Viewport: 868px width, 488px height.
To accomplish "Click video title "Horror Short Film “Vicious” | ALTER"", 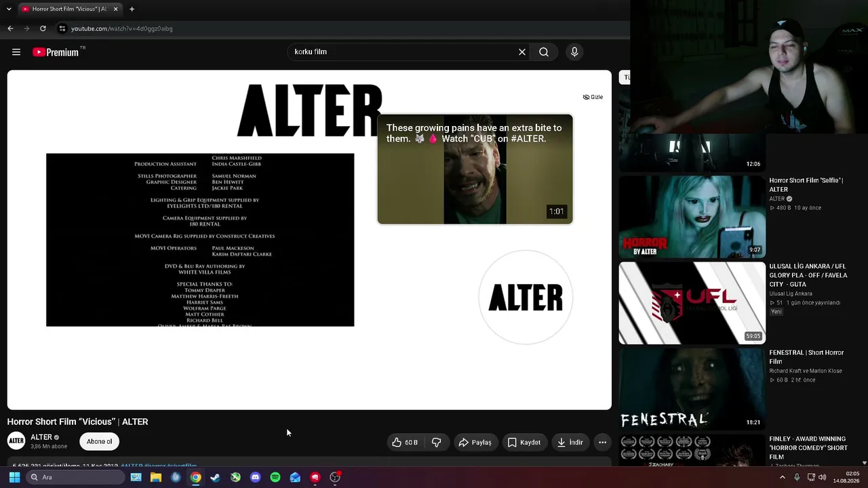I will tap(77, 422).
